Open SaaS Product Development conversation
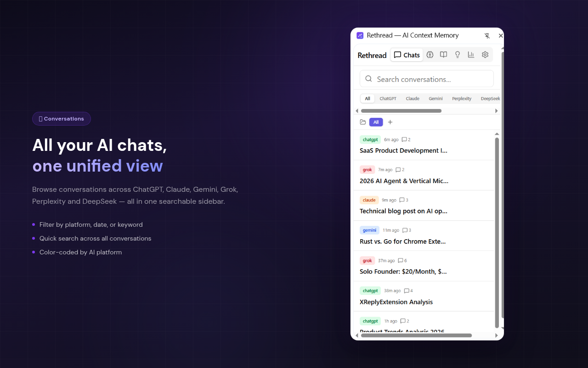 (x=424, y=145)
